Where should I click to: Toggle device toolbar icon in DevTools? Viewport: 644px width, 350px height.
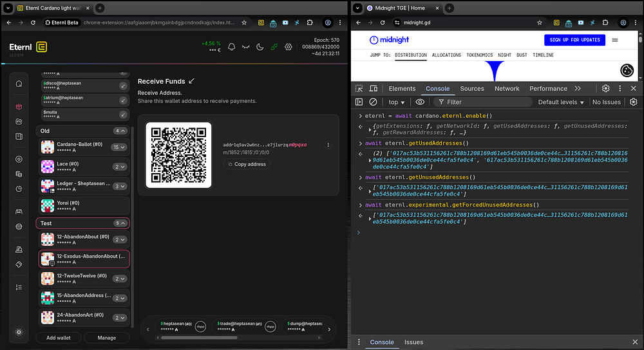click(x=374, y=89)
